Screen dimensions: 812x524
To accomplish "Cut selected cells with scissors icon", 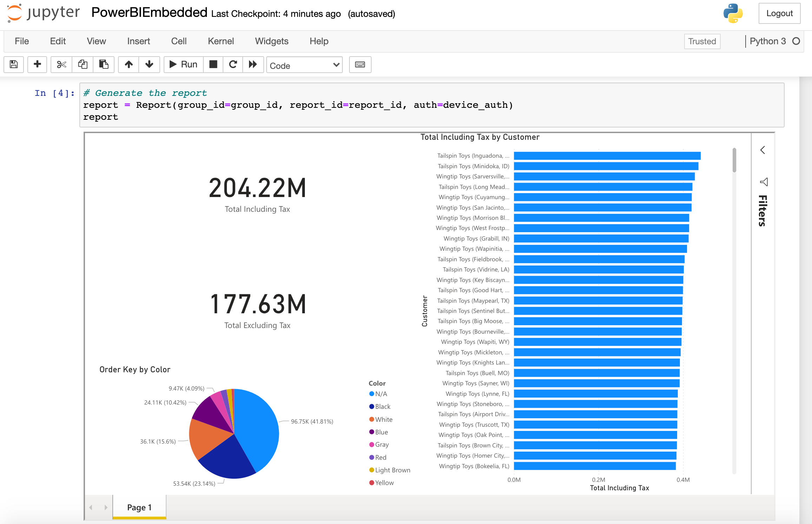I will coord(61,65).
